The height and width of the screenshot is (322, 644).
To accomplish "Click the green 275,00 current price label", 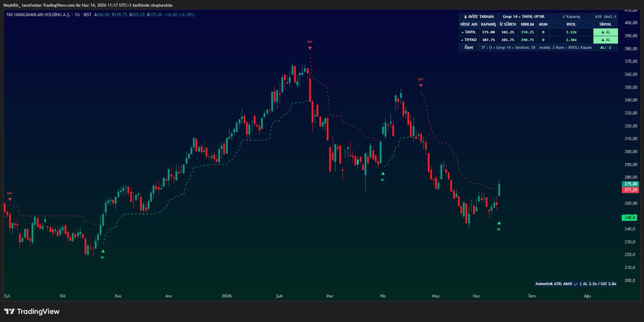I will 630,184.
